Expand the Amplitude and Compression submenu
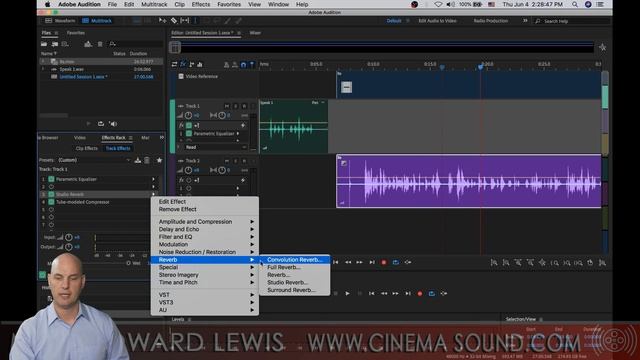Image resolution: width=640 pixels, height=360 pixels. (204, 222)
